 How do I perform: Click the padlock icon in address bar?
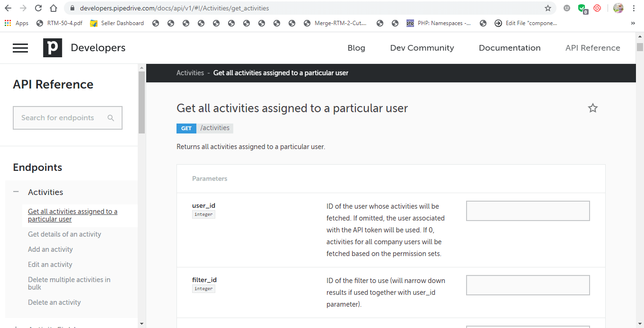71,8
